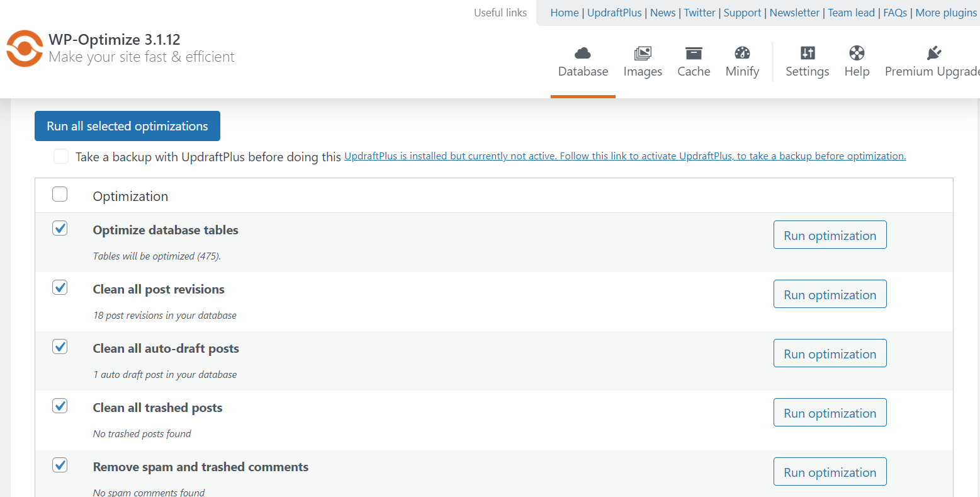Uncheck Clean all post revisions checkbox
This screenshot has height=497, width=980.
[60, 287]
